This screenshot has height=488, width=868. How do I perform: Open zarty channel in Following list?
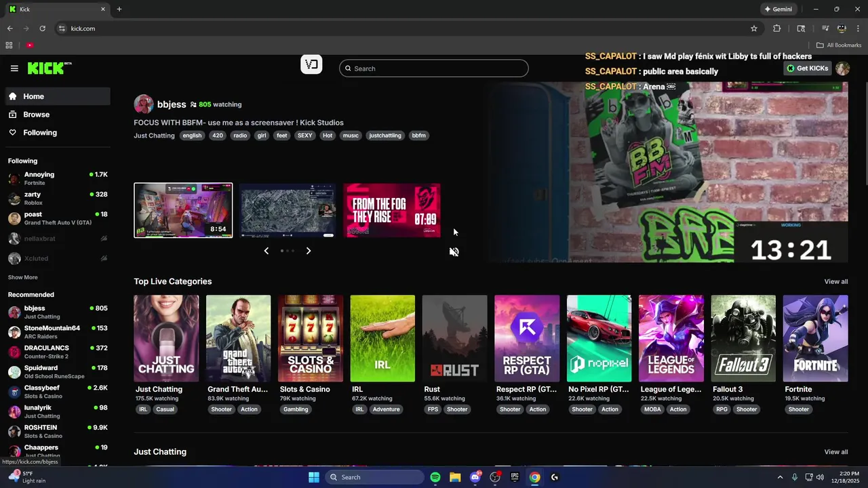(58, 198)
